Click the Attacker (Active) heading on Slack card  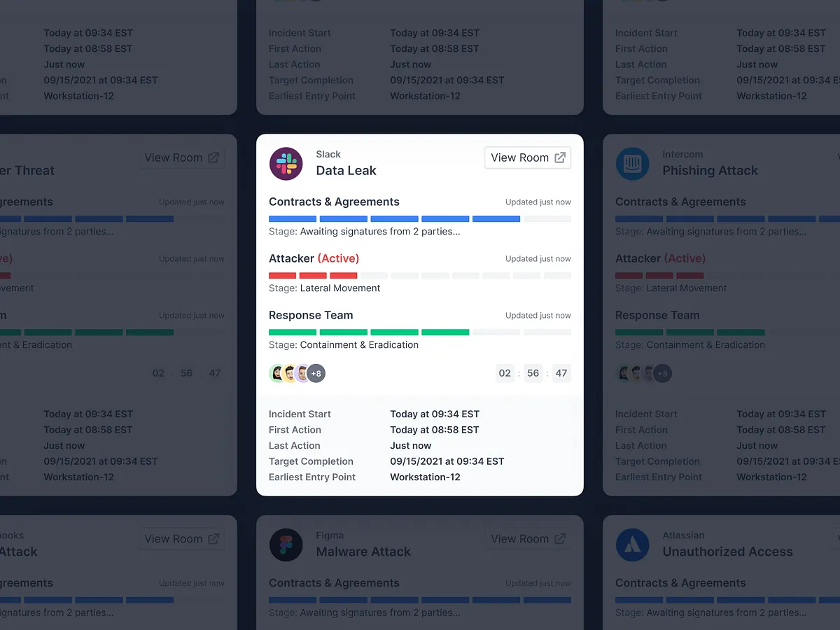click(x=314, y=258)
